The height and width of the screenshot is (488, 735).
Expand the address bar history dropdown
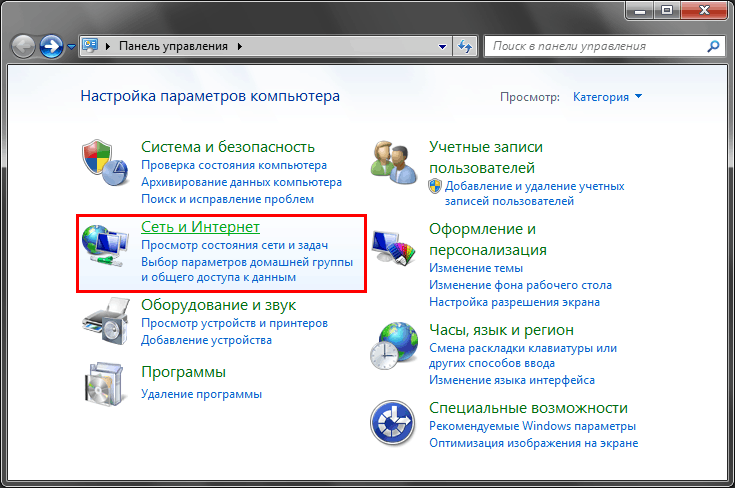[442, 46]
